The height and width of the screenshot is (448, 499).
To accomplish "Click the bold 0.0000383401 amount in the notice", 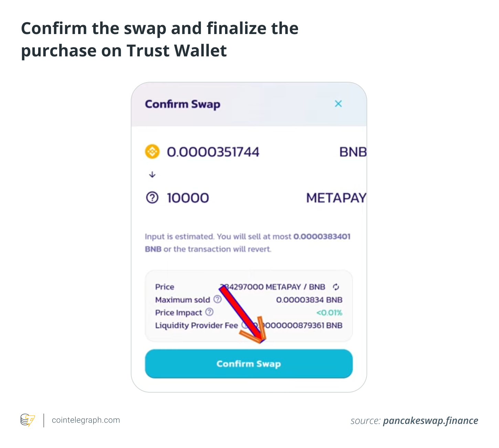I will (322, 237).
